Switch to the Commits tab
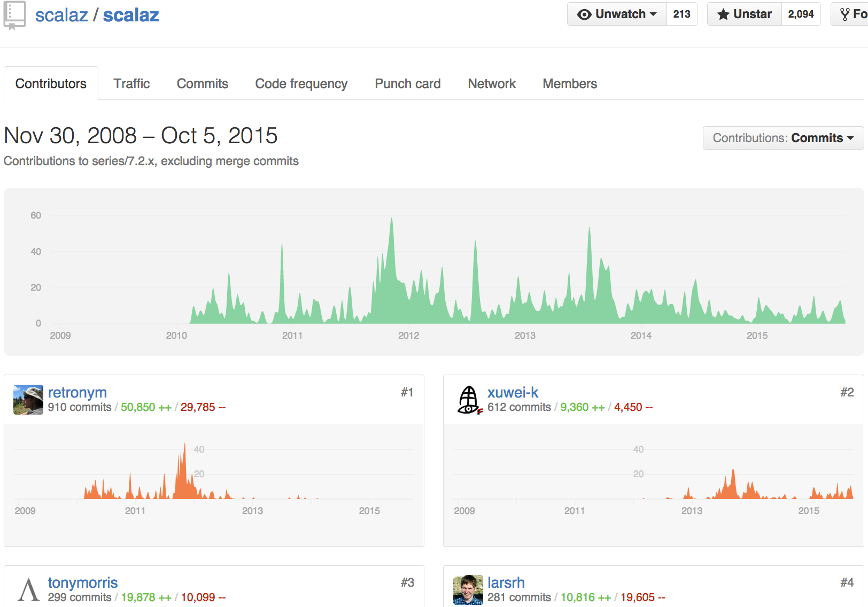Image resolution: width=868 pixels, height=607 pixels. (x=203, y=84)
